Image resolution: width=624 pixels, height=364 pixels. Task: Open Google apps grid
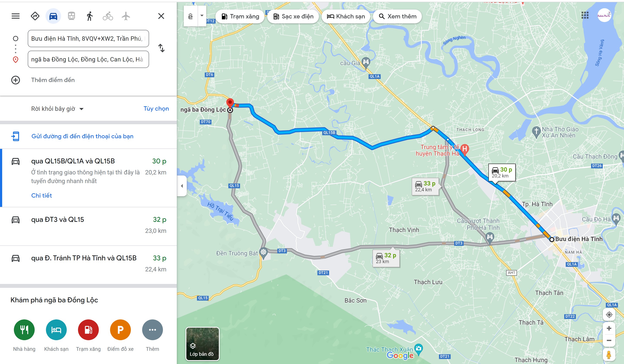point(585,15)
